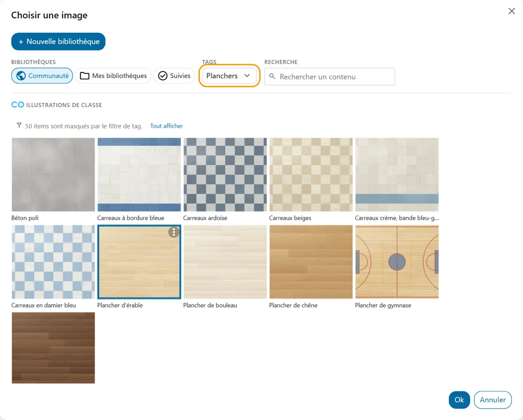Click the filter funnel icon
Viewport: 523px width, 420px height.
[x=19, y=126]
